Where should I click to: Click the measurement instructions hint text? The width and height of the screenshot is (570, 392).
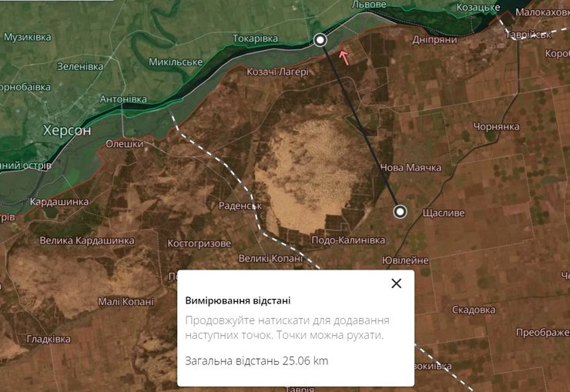[x=287, y=327]
